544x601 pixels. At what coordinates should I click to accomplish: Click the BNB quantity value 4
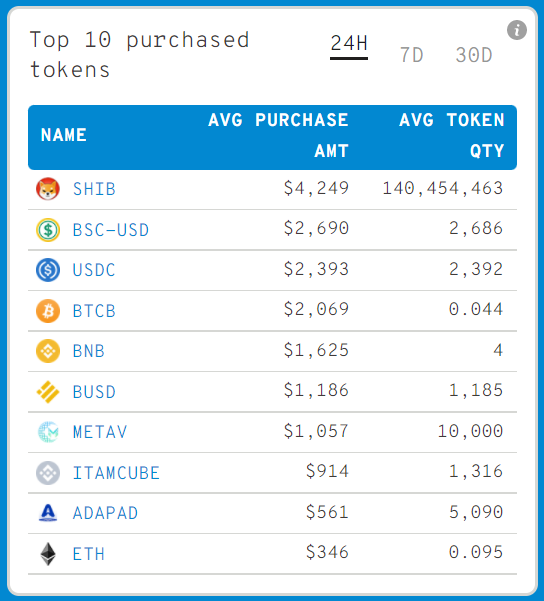tap(498, 350)
